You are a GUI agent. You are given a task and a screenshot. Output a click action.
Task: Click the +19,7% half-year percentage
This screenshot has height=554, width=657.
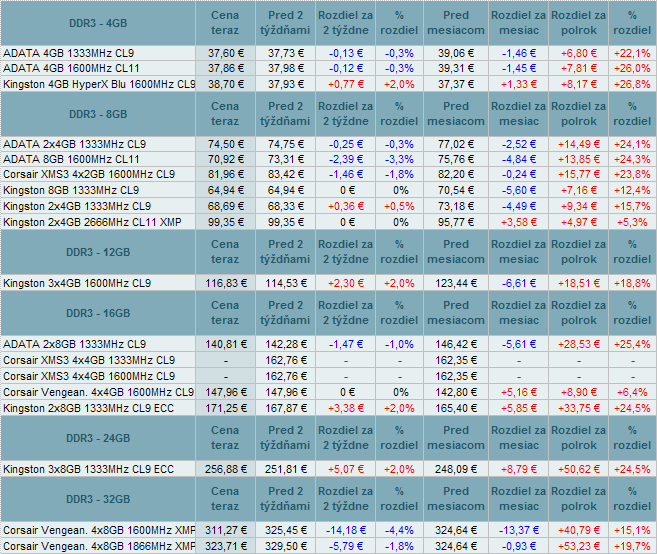coord(632,546)
